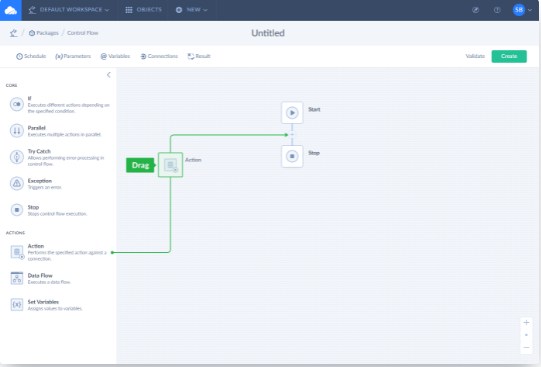Open the Schedule tab
The height and width of the screenshot is (367, 541).
point(31,56)
